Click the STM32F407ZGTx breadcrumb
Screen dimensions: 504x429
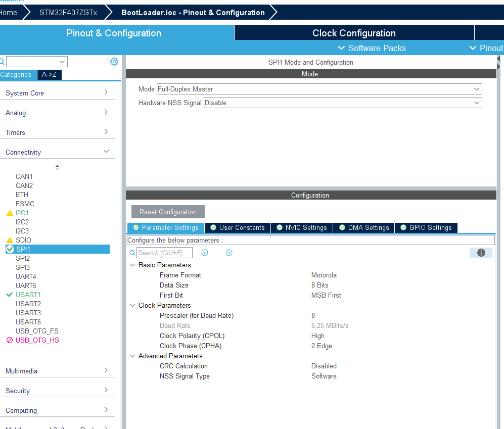(x=68, y=13)
